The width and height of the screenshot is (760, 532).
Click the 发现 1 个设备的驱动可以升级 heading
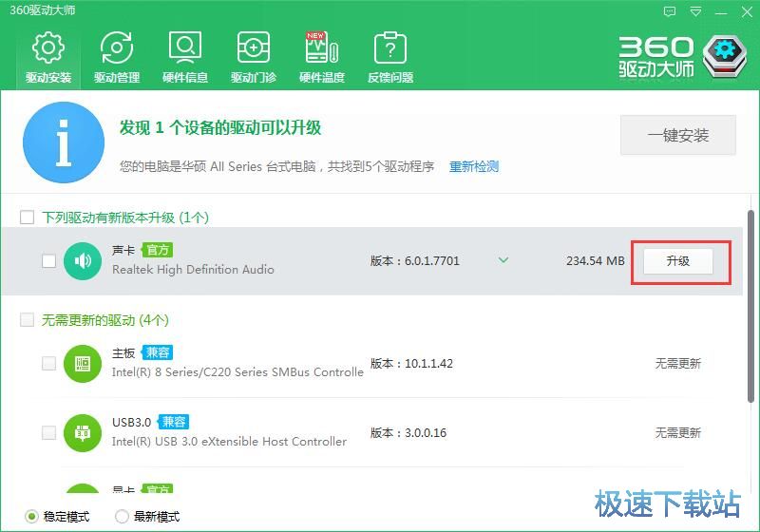(x=220, y=128)
